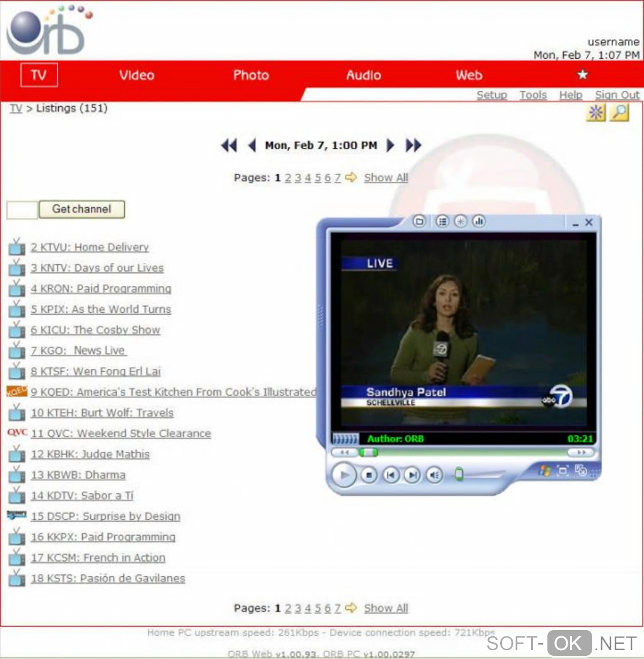Switch to Photo tab

click(251, 75)
